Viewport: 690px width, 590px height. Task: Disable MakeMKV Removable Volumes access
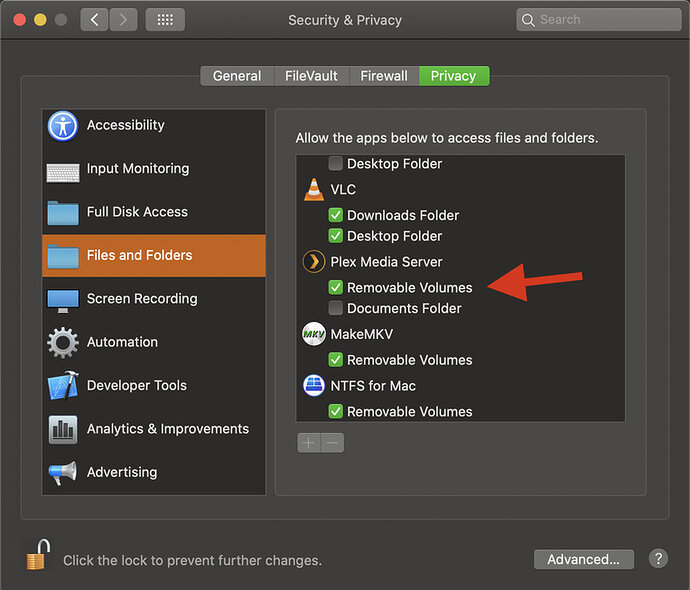coord(336,360)
